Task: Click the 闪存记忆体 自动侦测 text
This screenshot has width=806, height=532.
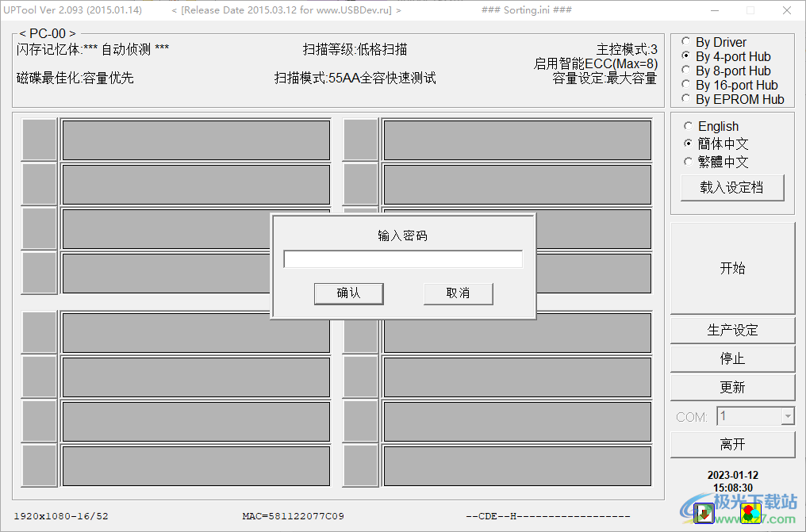Action: click(x=93, y=49)
